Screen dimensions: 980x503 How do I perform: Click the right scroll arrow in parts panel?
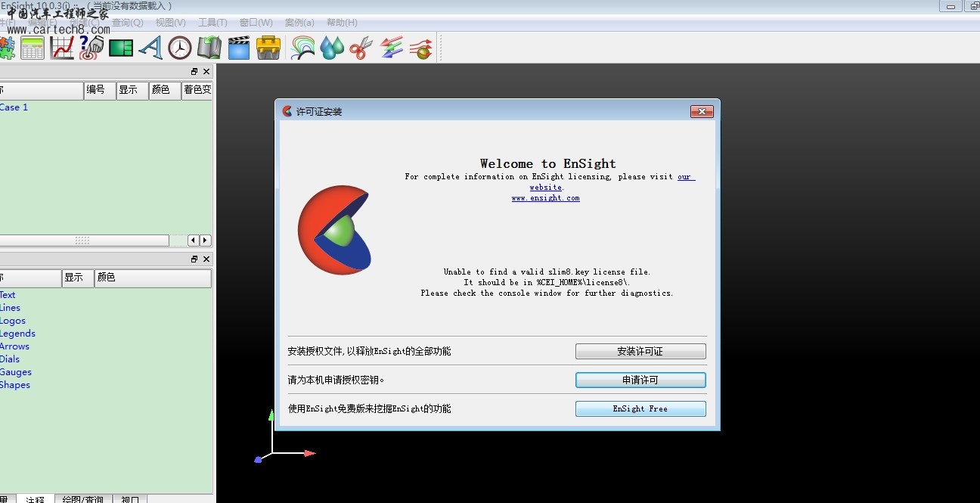[x=205, y=241]
